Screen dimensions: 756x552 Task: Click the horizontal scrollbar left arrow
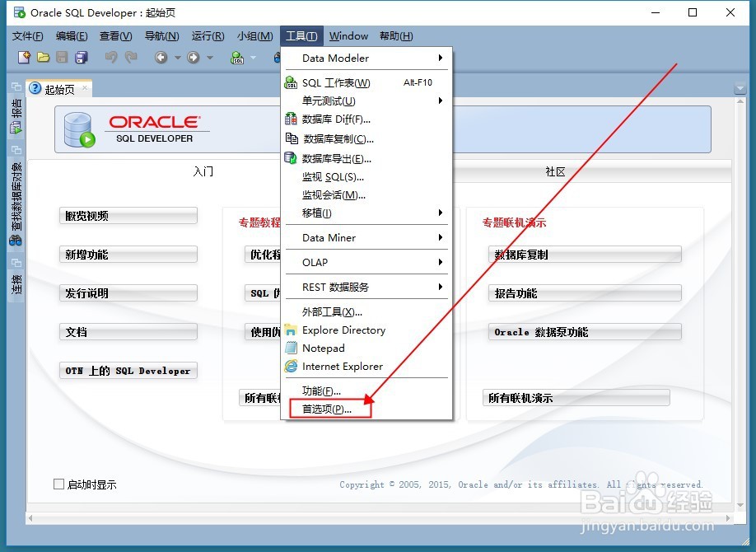tap(30, 517)
